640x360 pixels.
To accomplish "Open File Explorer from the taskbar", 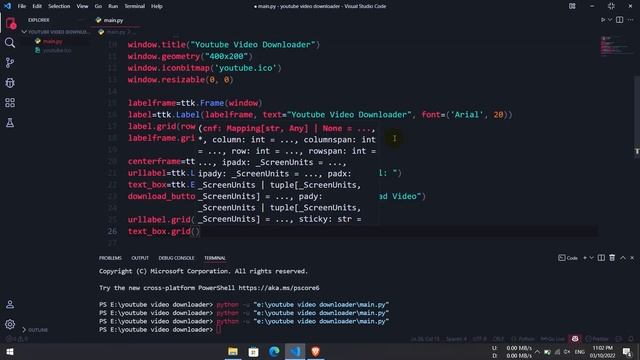I will point(233,351).
